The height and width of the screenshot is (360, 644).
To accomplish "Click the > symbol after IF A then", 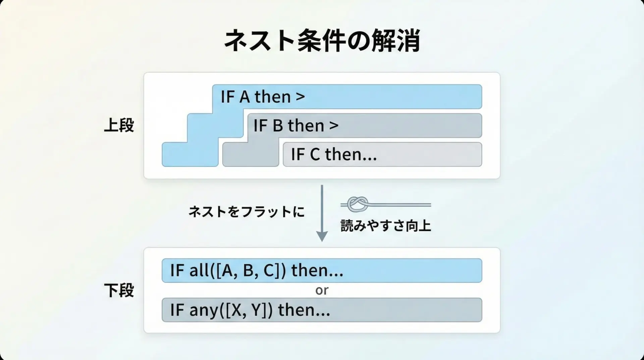I will pos(300,97).
